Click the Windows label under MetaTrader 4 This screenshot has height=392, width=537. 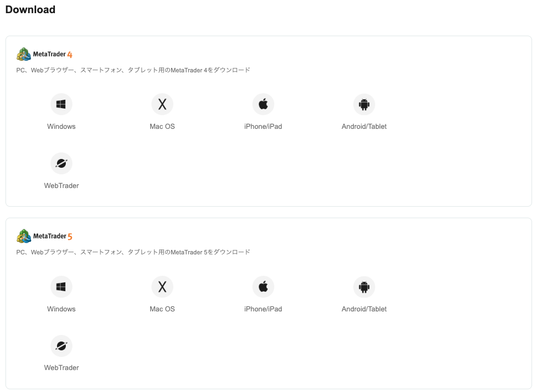(x=61, y=126)
